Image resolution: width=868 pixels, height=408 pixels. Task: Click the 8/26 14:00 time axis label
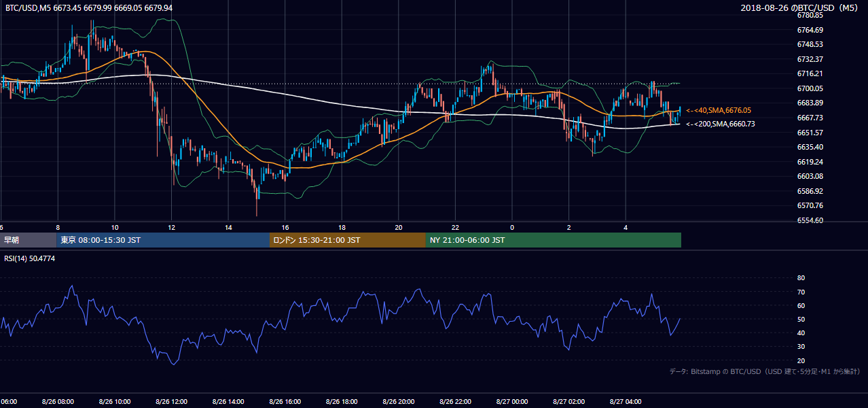pos(227,401)
